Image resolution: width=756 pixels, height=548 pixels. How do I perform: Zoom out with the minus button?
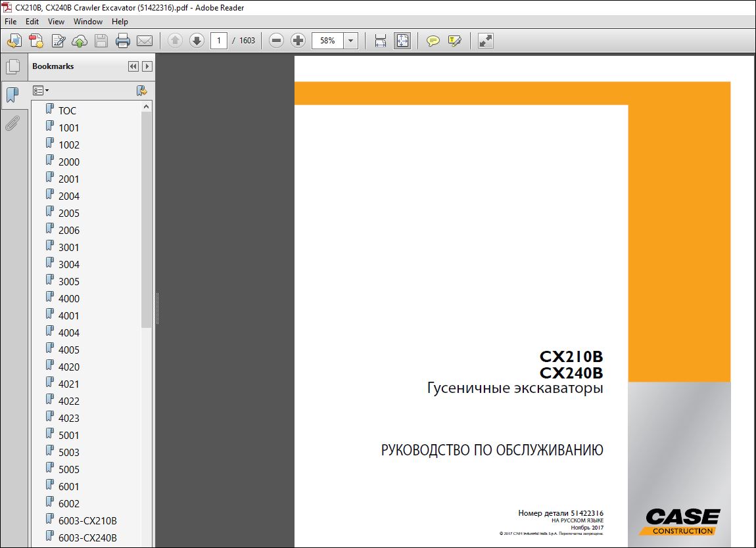click(276, 41)
